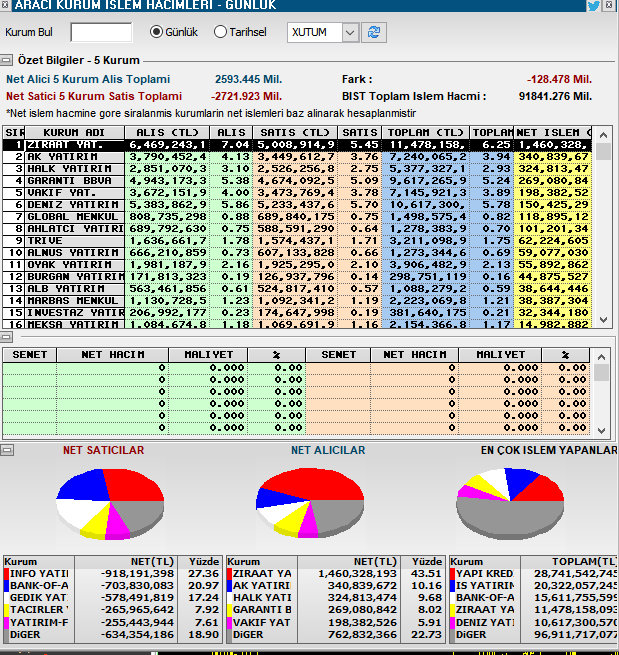This screenshot has height=655, width=619.
Task: Select the BURGAN YATIRIM row
Action: coord(297,277)
